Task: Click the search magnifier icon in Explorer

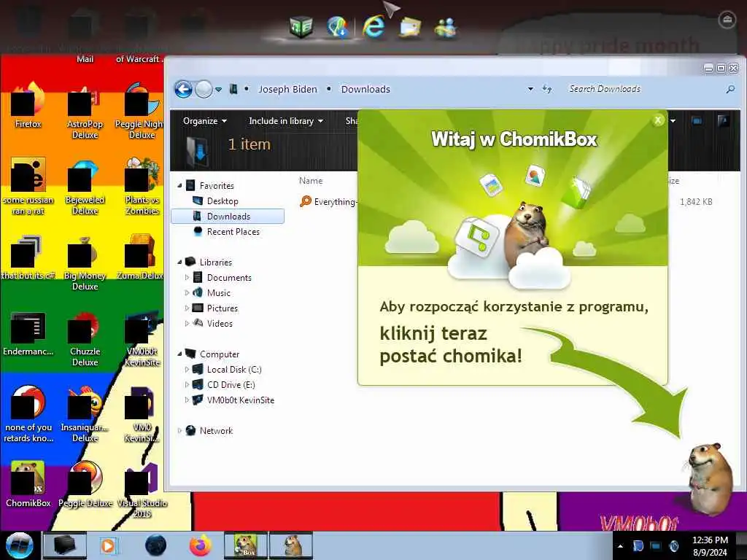Action: coord(729,89)
